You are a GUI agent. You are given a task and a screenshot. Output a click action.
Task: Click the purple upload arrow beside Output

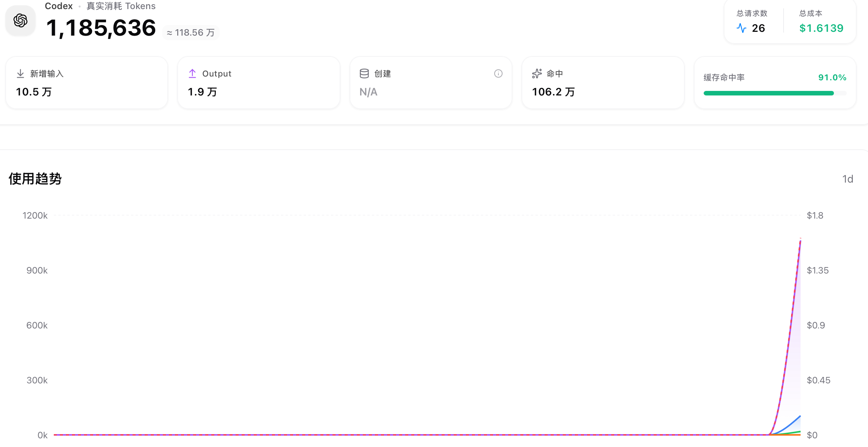(192, 73)
